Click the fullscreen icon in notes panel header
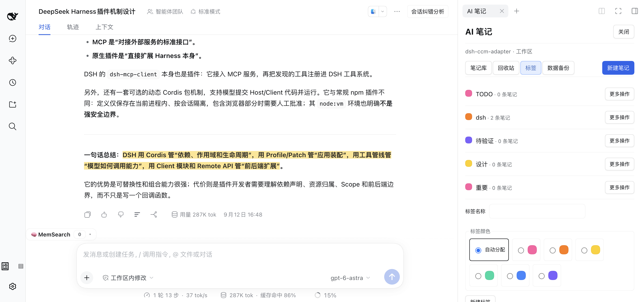The width and height of the screenshot is (644, 302). coord(618,11)
